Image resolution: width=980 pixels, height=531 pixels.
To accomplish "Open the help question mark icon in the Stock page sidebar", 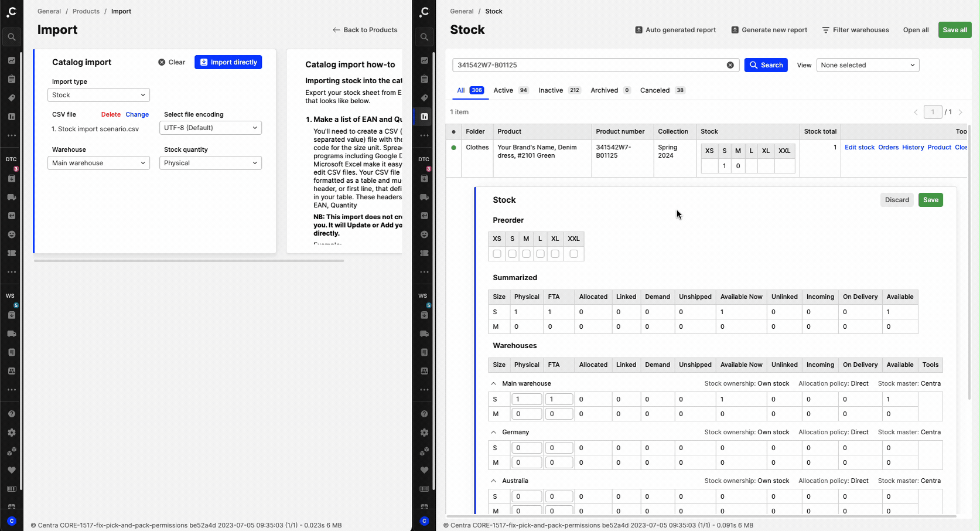I will pos(424,414).
